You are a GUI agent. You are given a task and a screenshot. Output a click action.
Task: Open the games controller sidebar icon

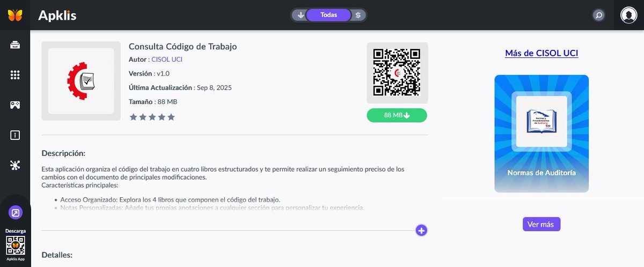[15, 105]
